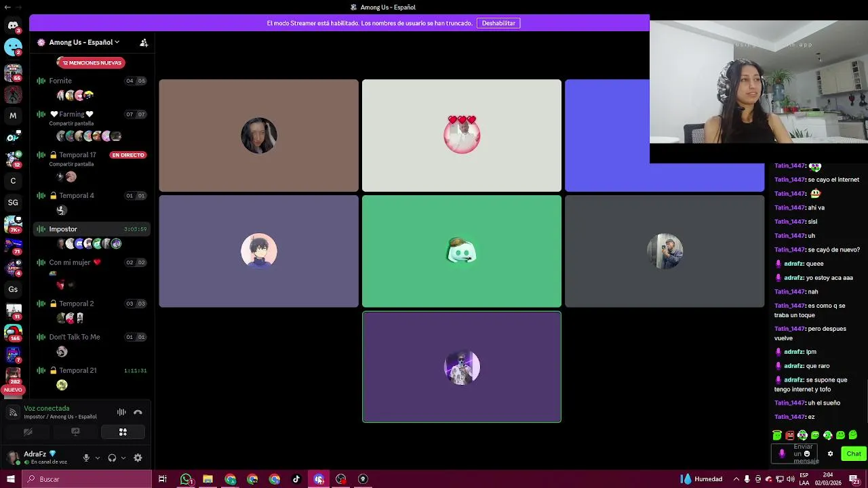
Task: Open the activities button in voice panel
Action: click(x=123, y=432)
